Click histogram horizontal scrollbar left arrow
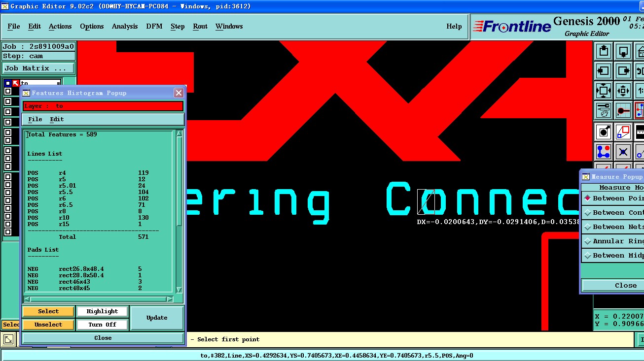Screen dimensions: 644x361 coord(27,299)
